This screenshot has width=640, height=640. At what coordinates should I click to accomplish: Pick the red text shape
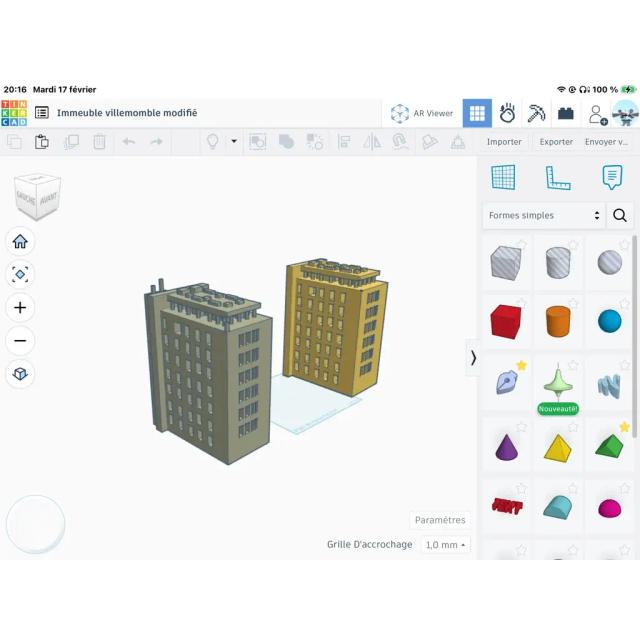coord(507,506)
